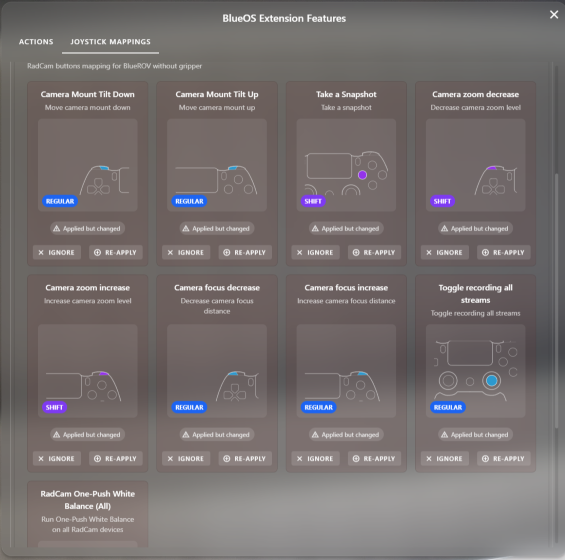The height and width of the screenshot is (560, 565).
Task: Click the Take a Snapshot joystick diagram
Action: [346, 165]
